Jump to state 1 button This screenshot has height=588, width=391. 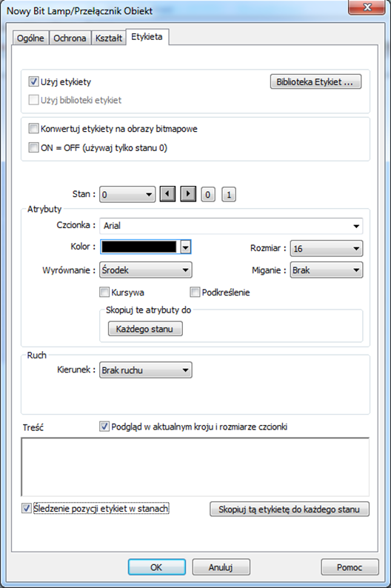[x=229, y=195]
